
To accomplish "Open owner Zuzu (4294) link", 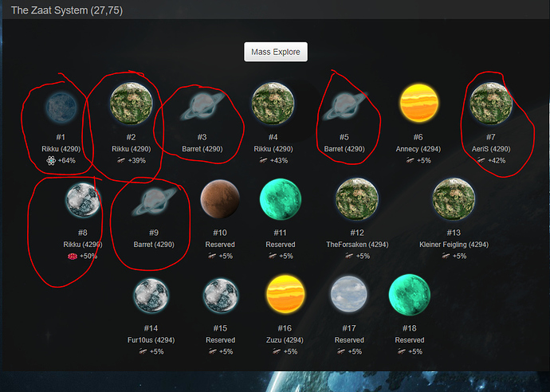I will (285, 340).
